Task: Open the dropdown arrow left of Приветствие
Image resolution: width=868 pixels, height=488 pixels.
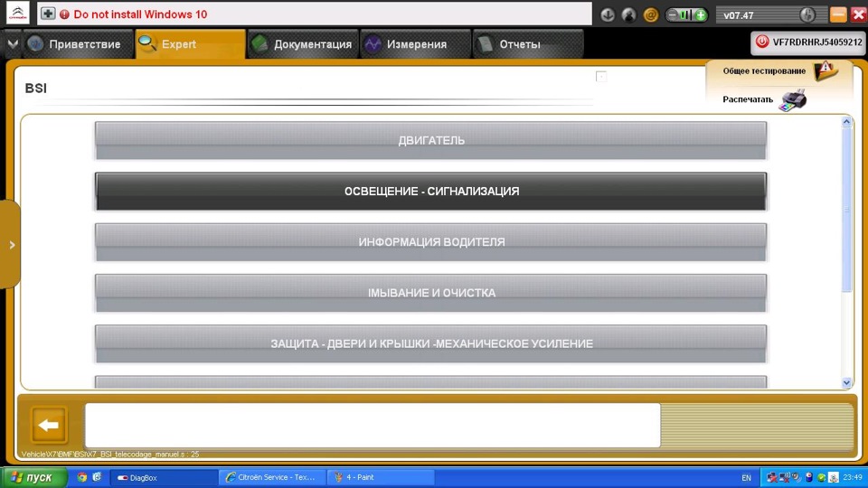Action: pos(12,43)
